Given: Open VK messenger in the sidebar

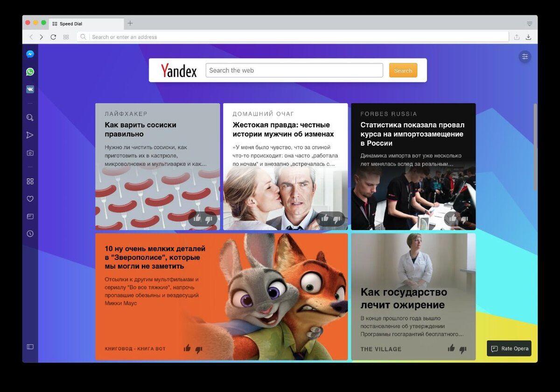Looking at the screenshot, I should click(x=30, y=89).
